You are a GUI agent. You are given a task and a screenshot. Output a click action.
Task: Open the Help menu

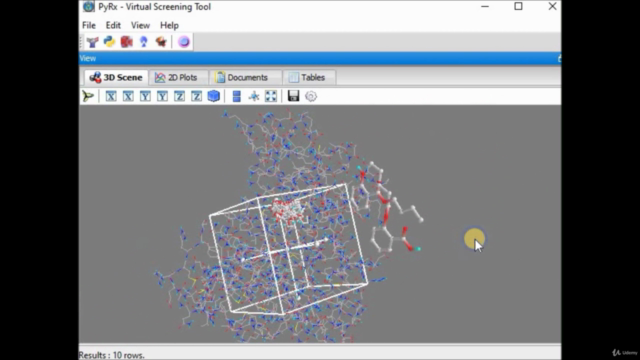(x=169, y=25)
